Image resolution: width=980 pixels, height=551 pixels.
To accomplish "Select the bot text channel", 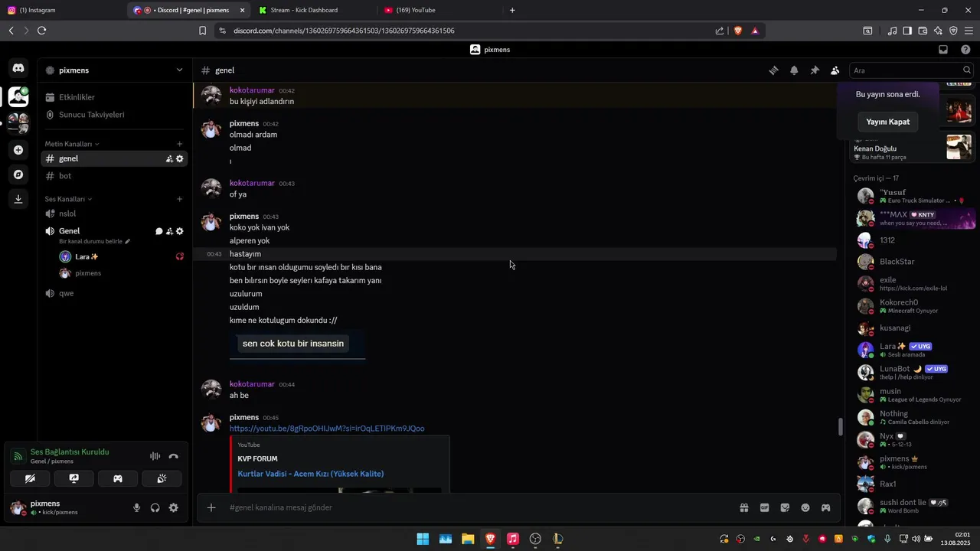I will coord(114,176).
